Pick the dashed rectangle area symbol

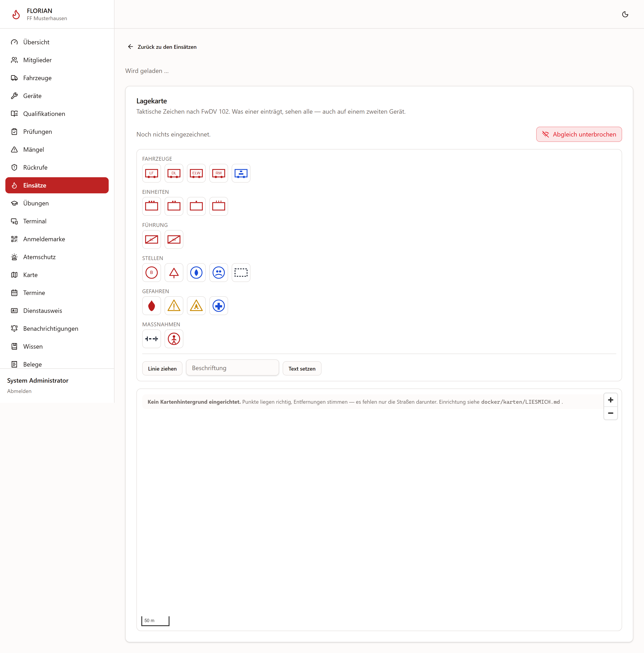[x=241, y=273]
